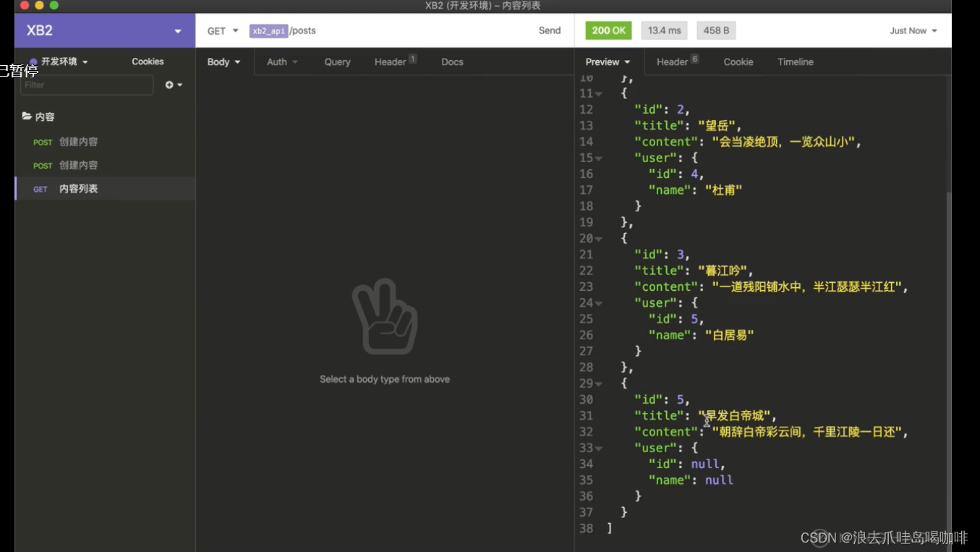Open the Timeline tab
Image resolution: width=980 pixels, height=552 pixels.
pos(796,61)
